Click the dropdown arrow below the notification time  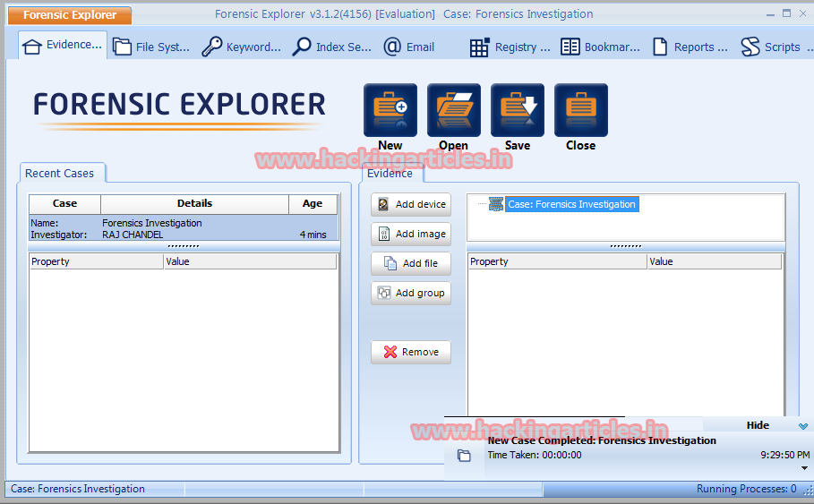click(805, 467)
